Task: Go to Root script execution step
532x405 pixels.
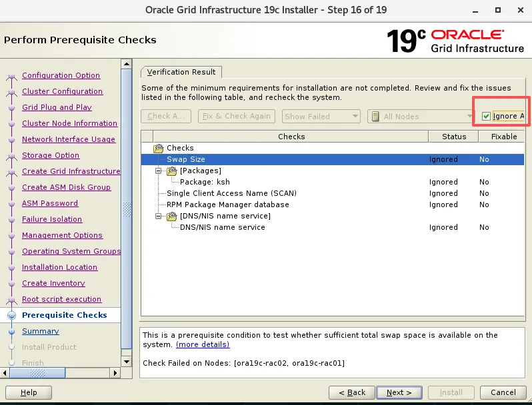Action: click(x=62, y=299)
